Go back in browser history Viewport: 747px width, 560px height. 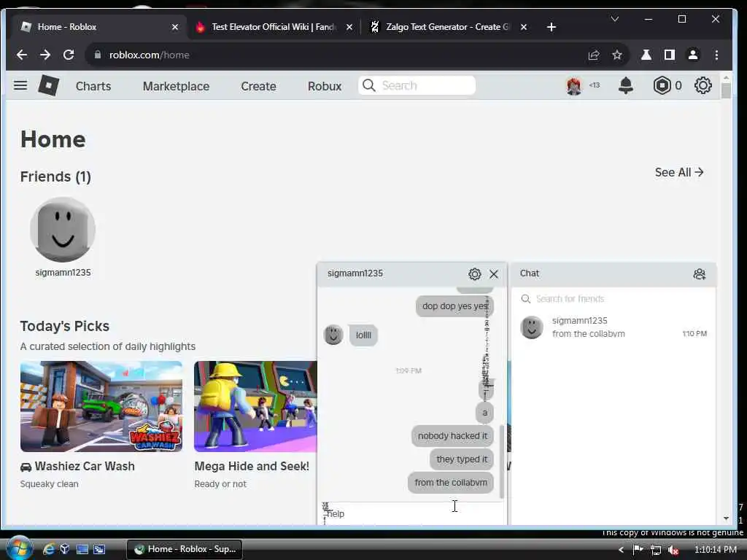22,55
